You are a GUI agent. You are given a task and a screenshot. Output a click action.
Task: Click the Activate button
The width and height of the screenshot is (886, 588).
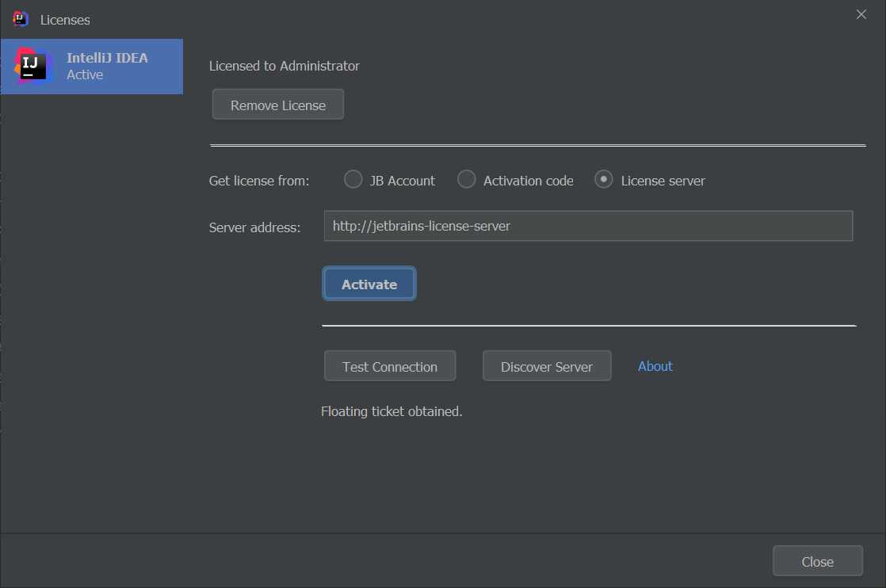tap(369, 284)
